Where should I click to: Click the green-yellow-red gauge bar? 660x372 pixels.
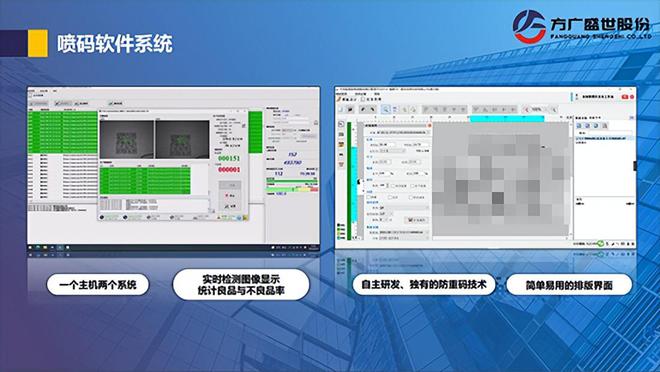click(x=292, y=189)
